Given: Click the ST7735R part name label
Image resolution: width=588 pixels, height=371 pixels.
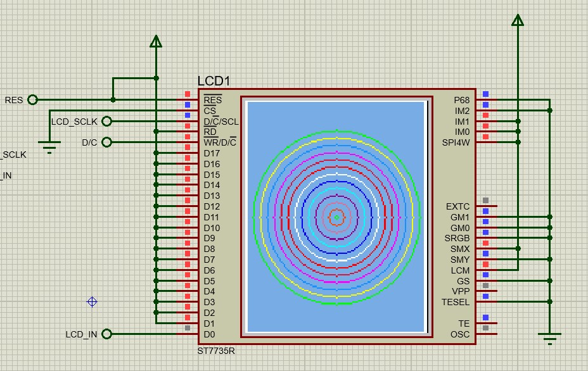Looking at the screenshot, I should (216, 351).
